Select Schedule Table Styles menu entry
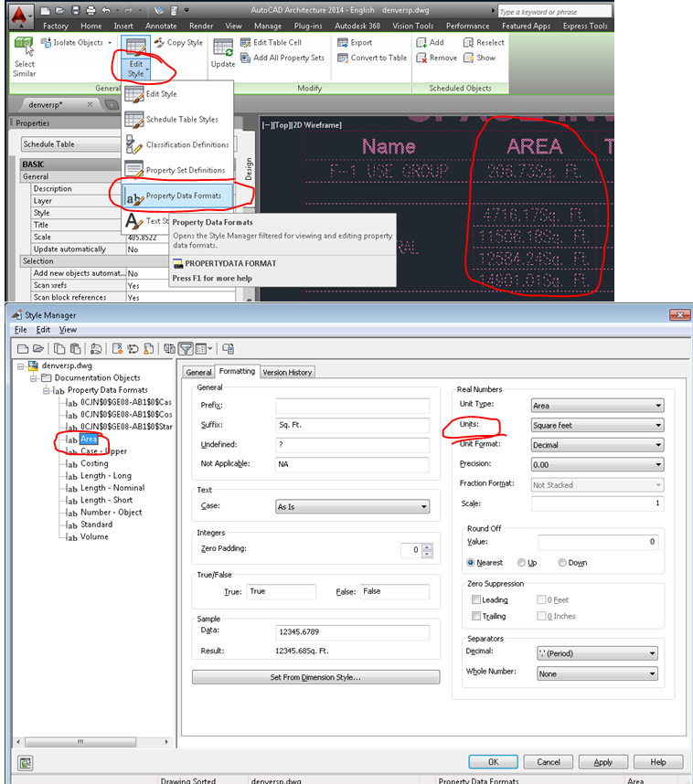The width and height of the screenshot is (693, 784). click(177, 120)
